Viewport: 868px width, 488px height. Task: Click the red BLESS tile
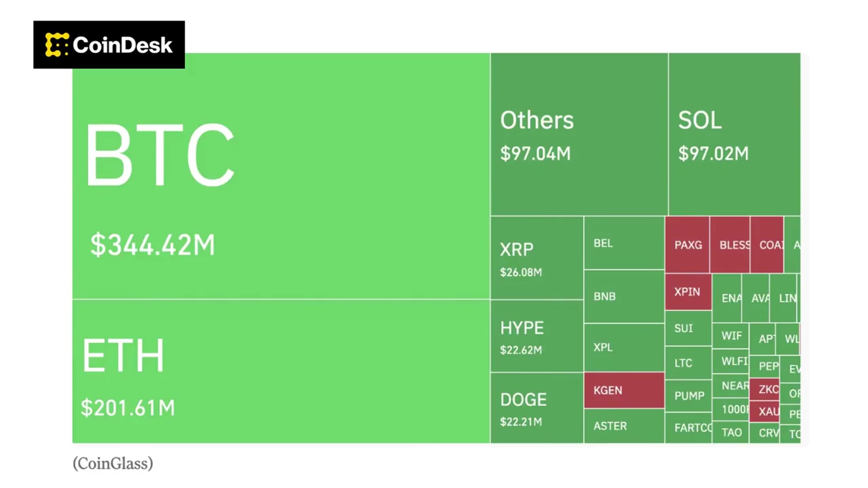pos(730,245)
